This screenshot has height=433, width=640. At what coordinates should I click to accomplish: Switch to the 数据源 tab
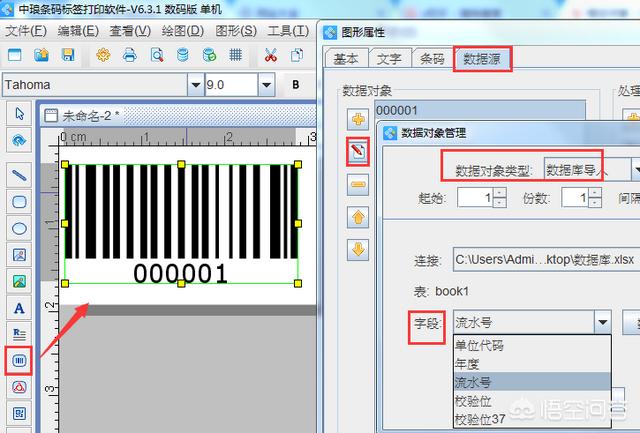pyautogui.click(x=482, y=59)
